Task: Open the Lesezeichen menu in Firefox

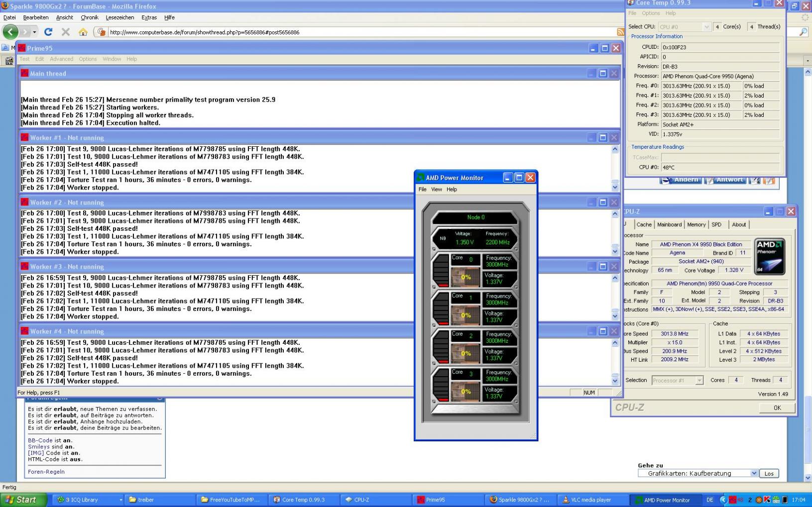Action: [120, 17]
